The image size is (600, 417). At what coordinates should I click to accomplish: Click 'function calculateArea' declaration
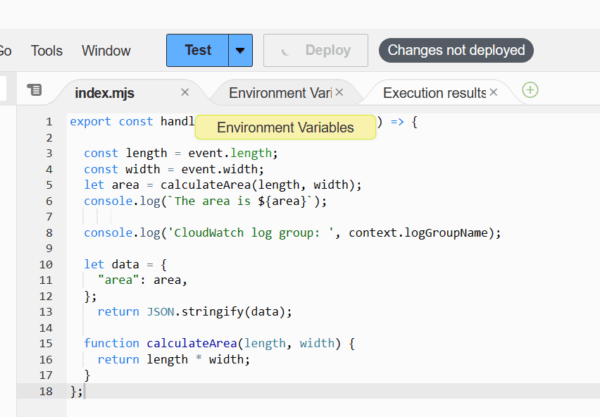(x=160, y=343)
